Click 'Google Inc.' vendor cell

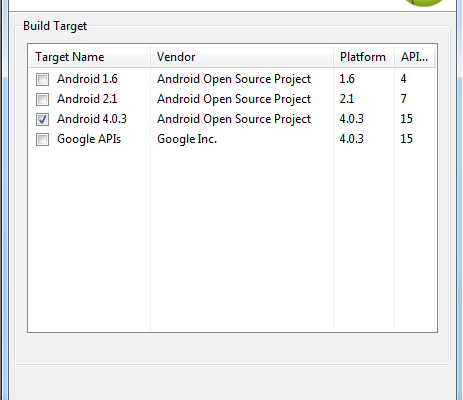click(187, 139)
